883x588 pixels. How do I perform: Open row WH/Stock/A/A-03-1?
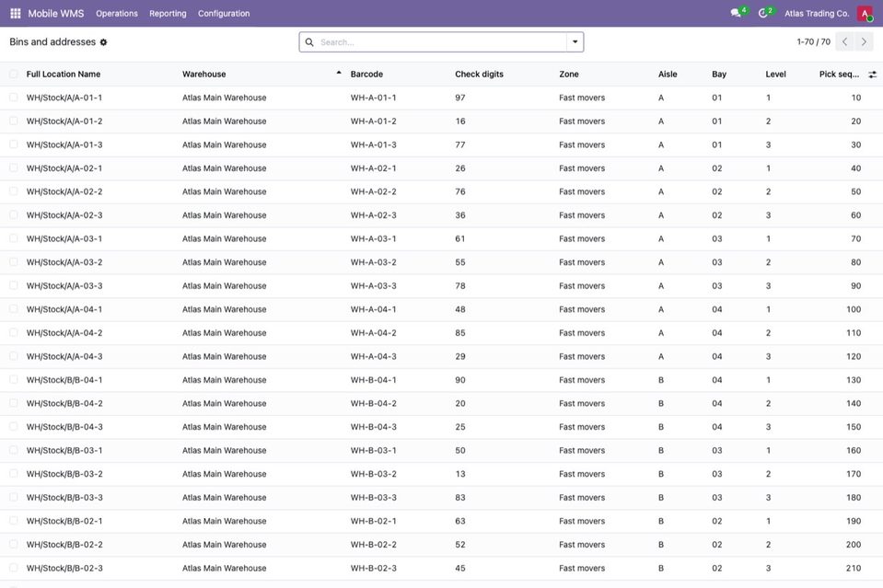442,238
